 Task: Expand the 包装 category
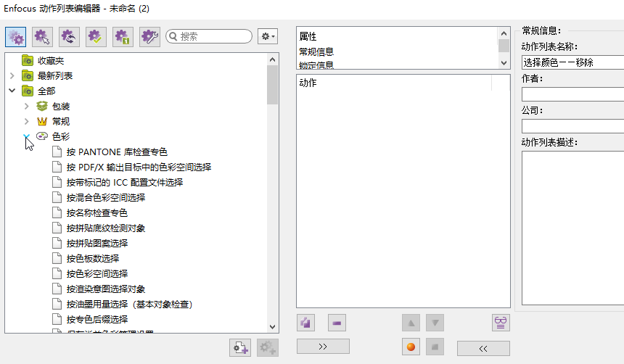(x=27, y=106)
